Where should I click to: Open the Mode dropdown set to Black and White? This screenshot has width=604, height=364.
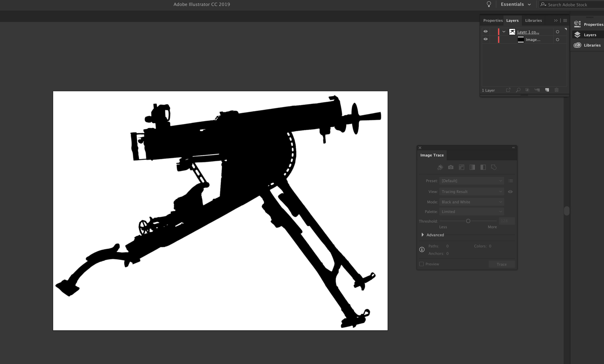coord(471,202)
